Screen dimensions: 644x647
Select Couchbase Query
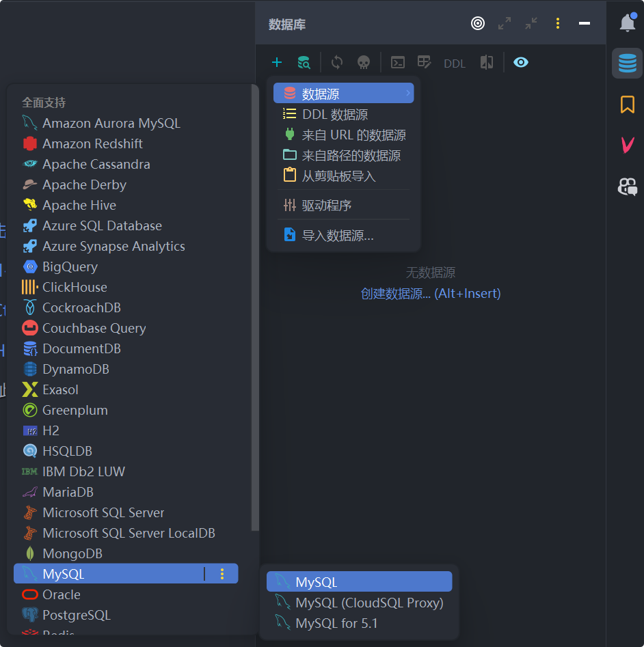coord(126,328)
